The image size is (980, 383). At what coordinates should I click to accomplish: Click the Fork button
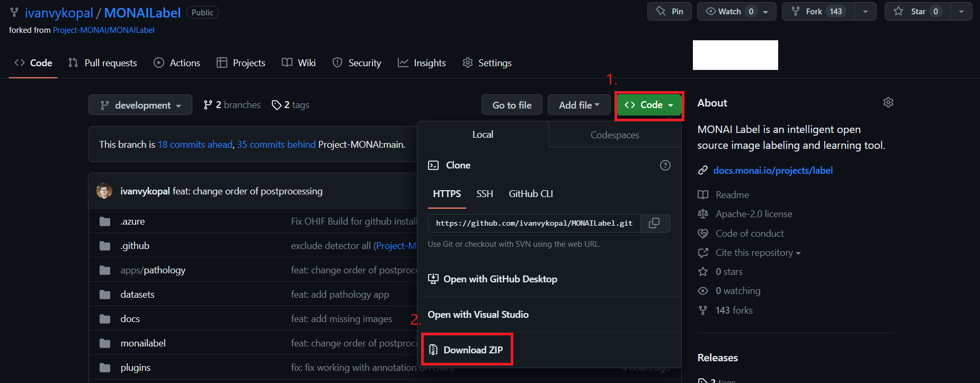[818, 11]
